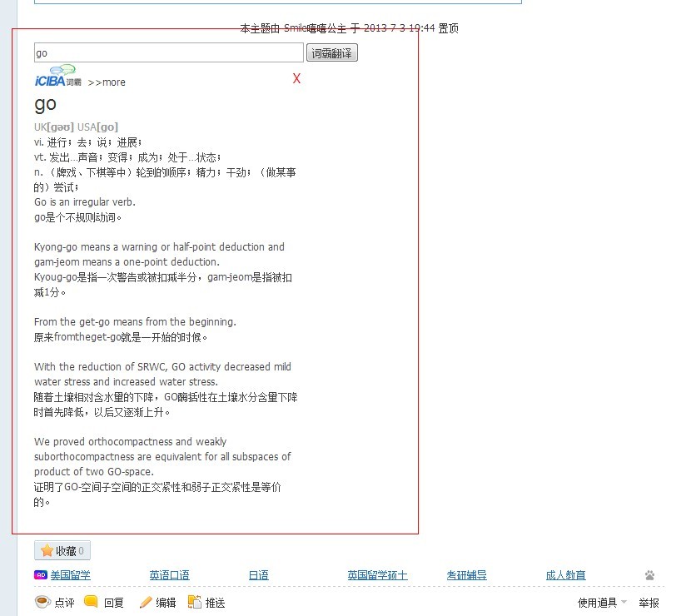Click the 词霸翻译 translate button
Screen dimensions: 681x616
[x=332, y=52]
